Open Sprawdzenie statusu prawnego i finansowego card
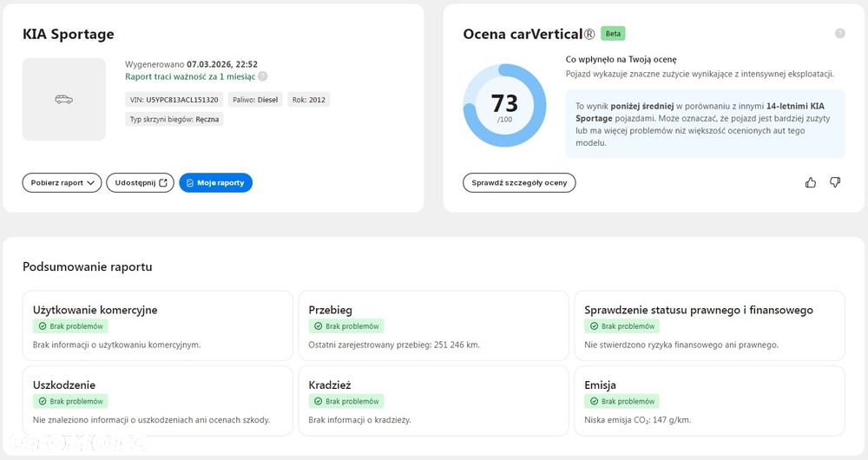Image resolution: width=868 pixels, height=460 pixels. click(710, 325)
